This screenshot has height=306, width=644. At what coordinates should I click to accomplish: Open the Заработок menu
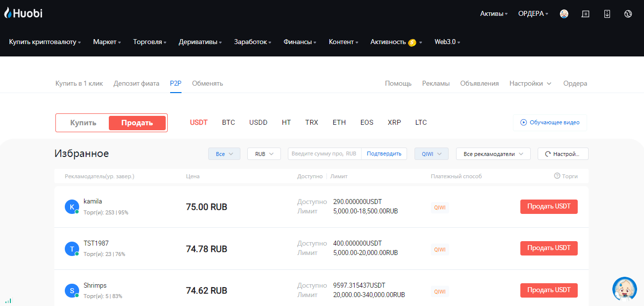[253, 42]
